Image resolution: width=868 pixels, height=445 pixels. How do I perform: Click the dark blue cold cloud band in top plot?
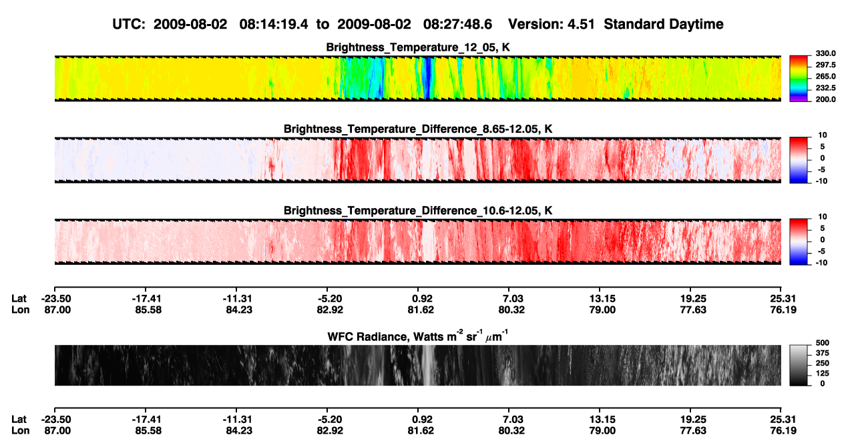tap(427, 78)
